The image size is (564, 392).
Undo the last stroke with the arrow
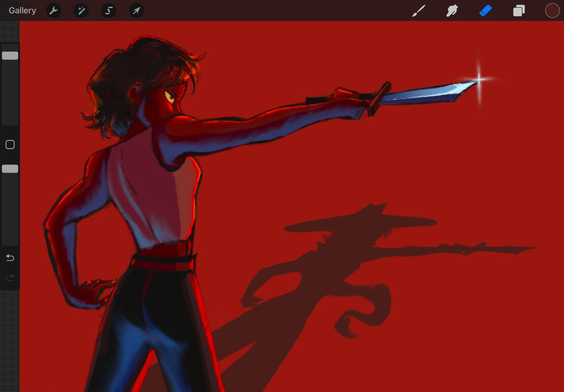(x=10, y=257)
